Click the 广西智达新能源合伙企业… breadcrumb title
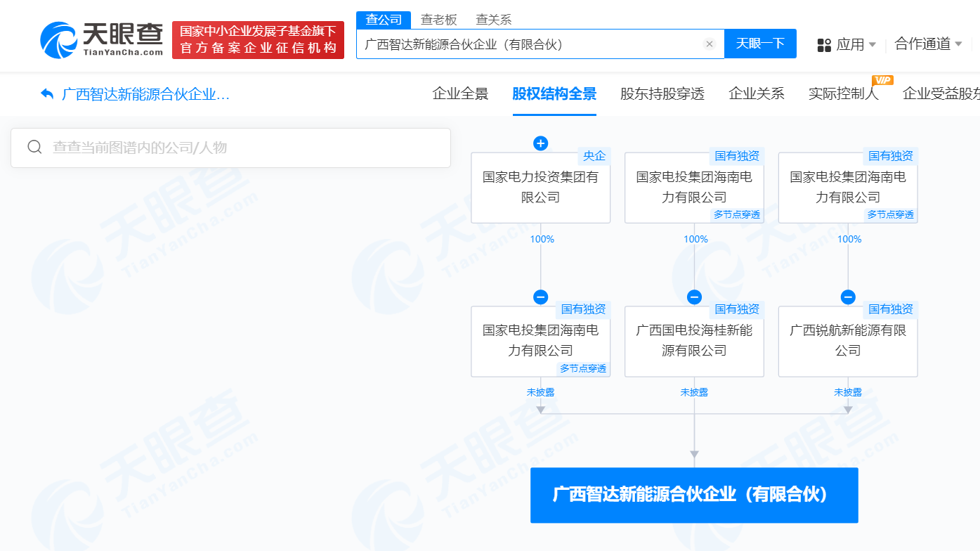The height and width of the screenshot is (551, 980). [145, 93]
